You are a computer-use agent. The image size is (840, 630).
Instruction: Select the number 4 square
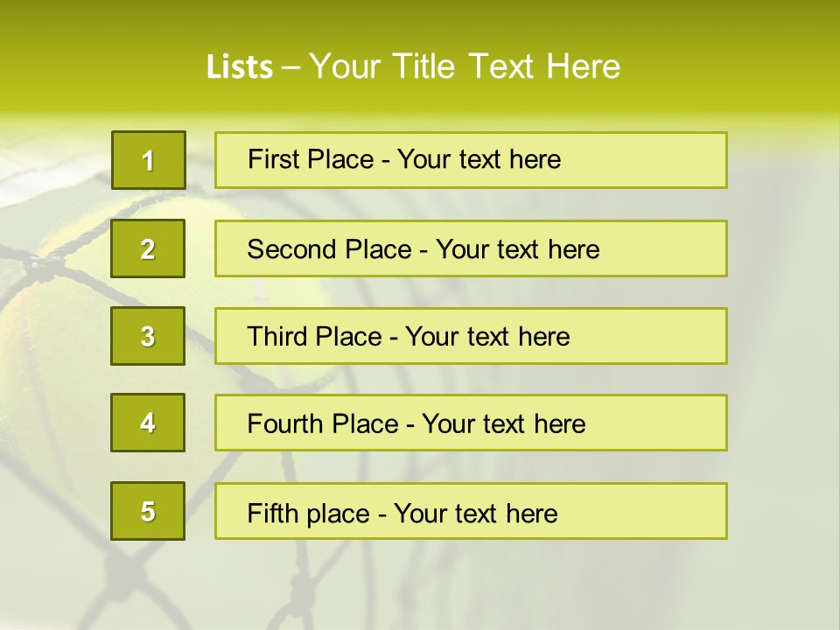pos(148,423)
